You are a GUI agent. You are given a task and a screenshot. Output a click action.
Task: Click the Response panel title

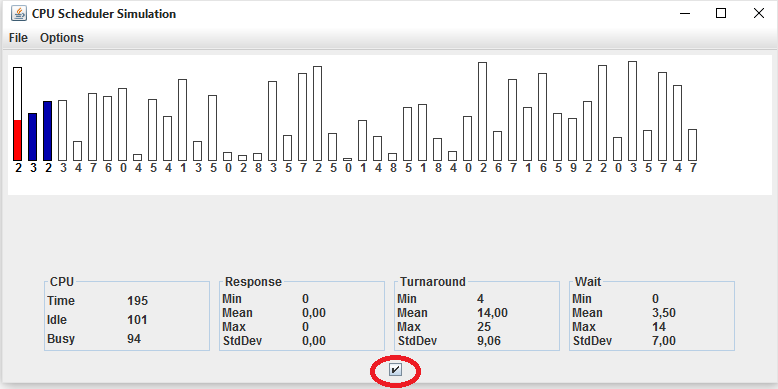point(254,282)
